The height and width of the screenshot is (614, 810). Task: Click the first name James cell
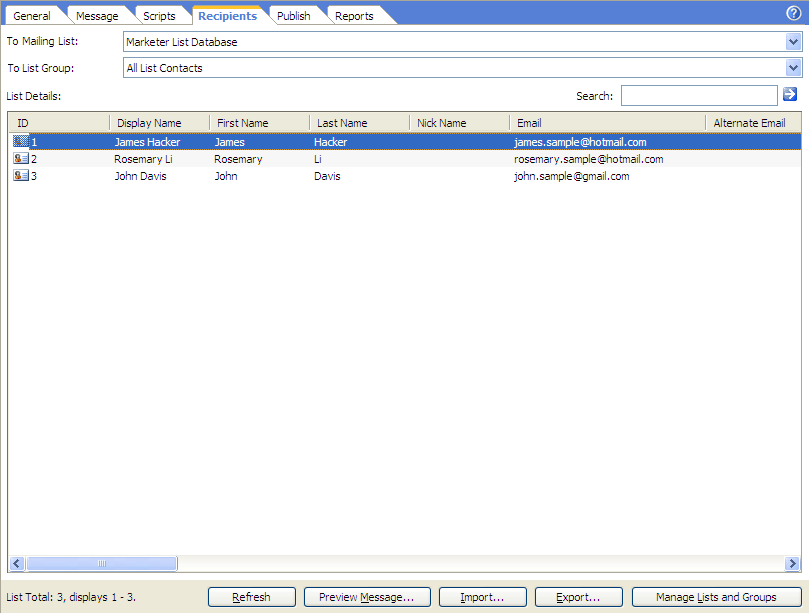point(229,142)
